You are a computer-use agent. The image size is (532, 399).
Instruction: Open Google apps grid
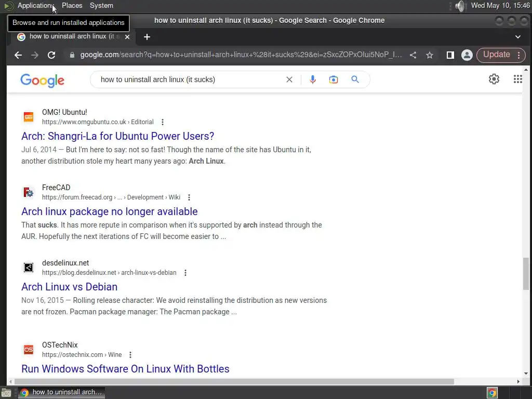[518, 79]
